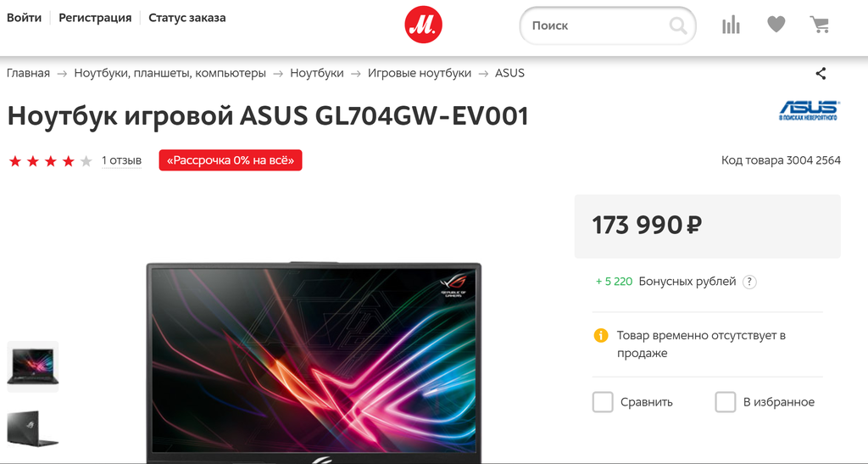The width and height of the screenshot is (868, 464).
Task: Open the shopping cart icon
Action: point(820,25)
